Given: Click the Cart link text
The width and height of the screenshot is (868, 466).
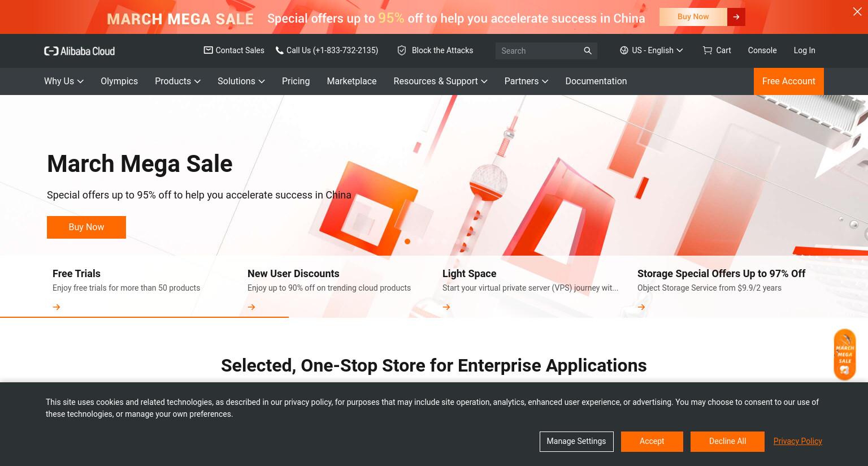Looking at the screenshot, I should click(x=723, y=50).
